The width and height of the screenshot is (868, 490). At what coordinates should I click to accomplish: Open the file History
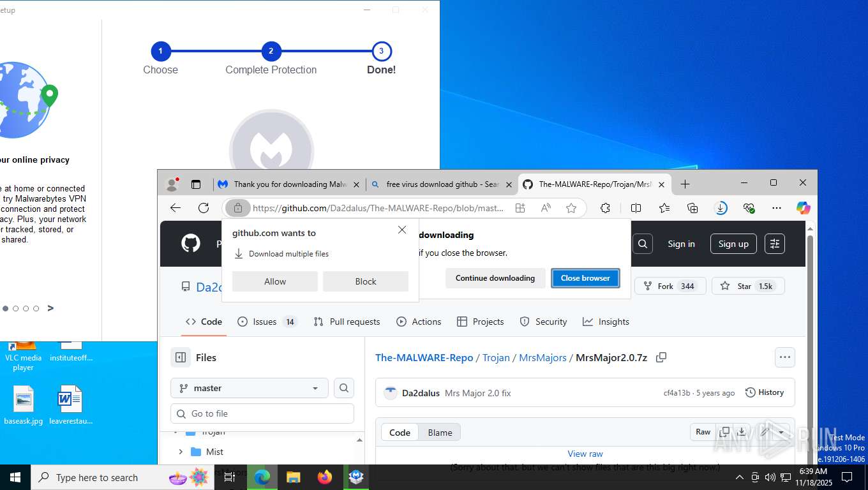pyautogui.click(x=765, y=392)
